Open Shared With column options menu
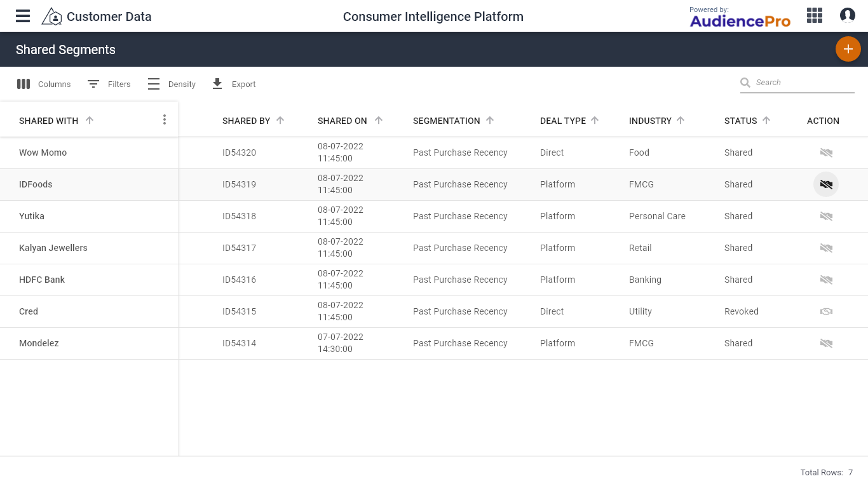Viewport: 868px width, 488px height. point(165,119)
